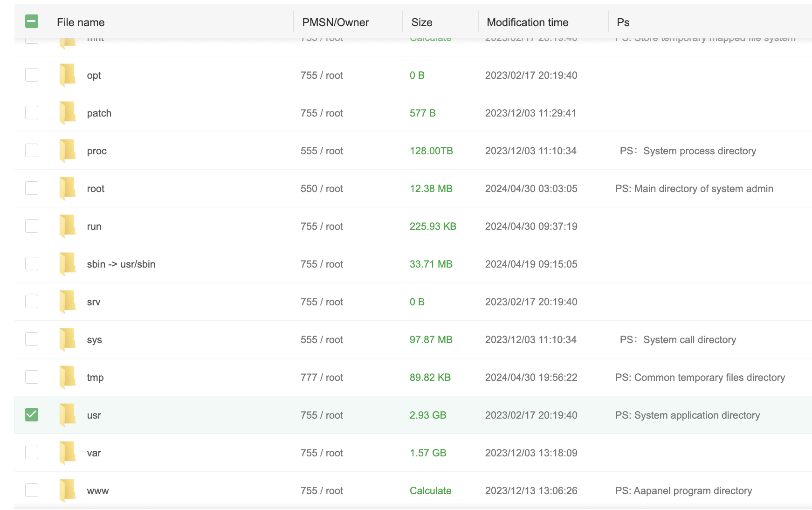Calculate the www folder size

pos(430,491)
